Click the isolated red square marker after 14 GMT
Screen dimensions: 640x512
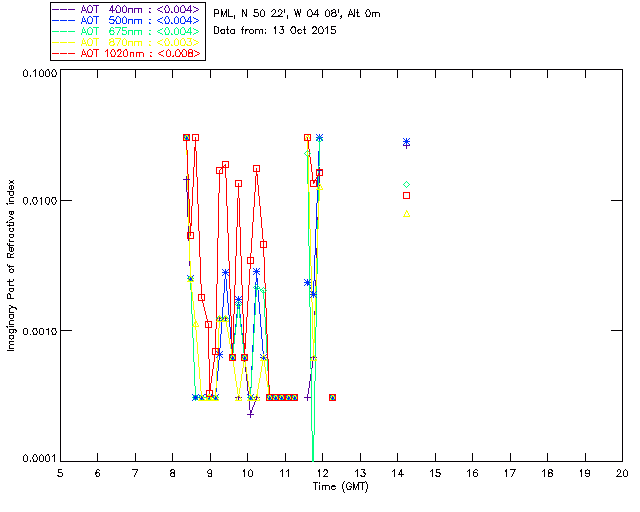point(406,196)
